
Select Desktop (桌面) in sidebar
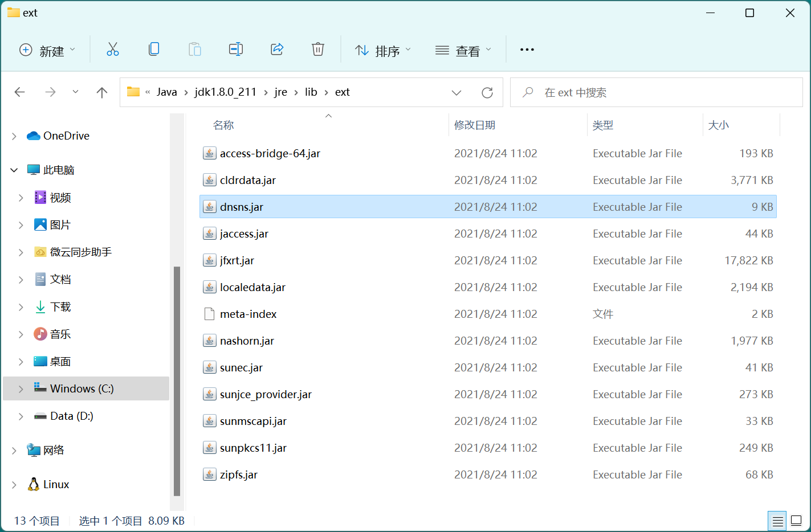60,362
